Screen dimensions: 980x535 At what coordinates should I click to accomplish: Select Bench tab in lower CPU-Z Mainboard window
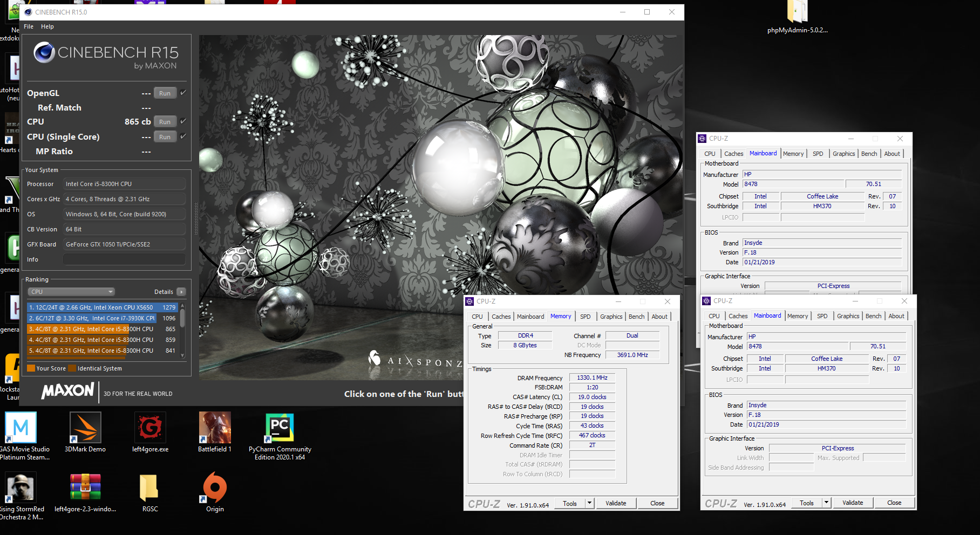[x=873, y=316]
